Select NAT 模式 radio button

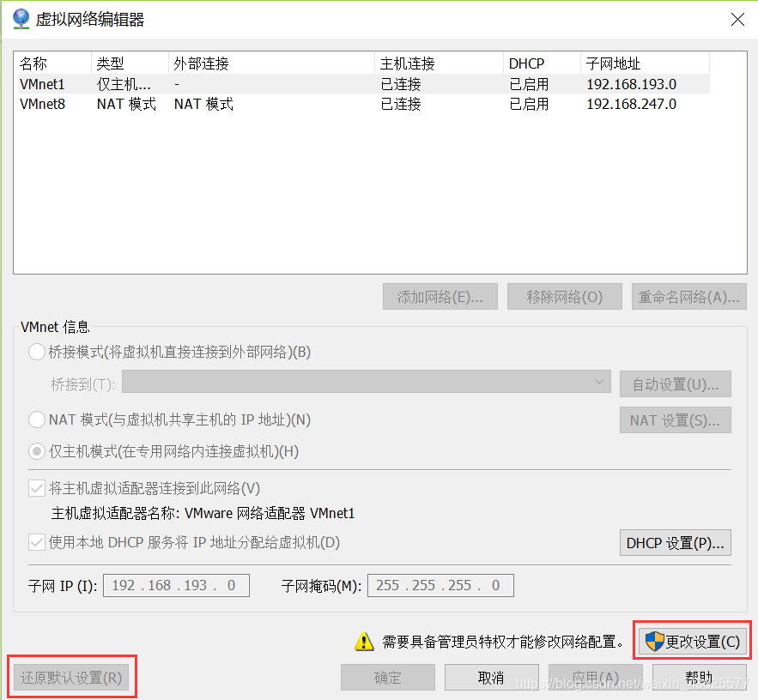pos(37,419)
